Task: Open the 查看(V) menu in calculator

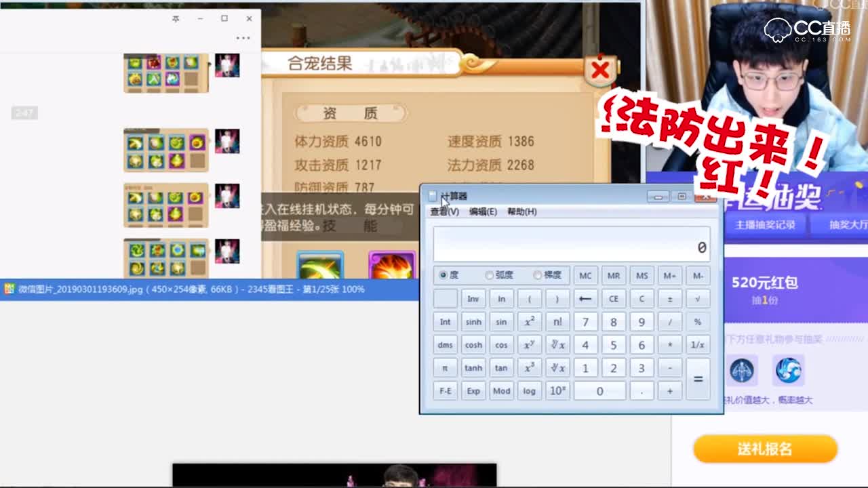Action: (x=445, y=211)
